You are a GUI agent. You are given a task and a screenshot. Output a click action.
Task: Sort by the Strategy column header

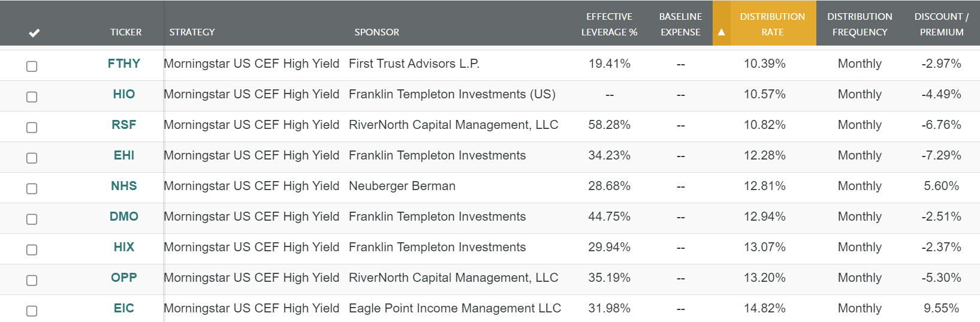point(192,32)
